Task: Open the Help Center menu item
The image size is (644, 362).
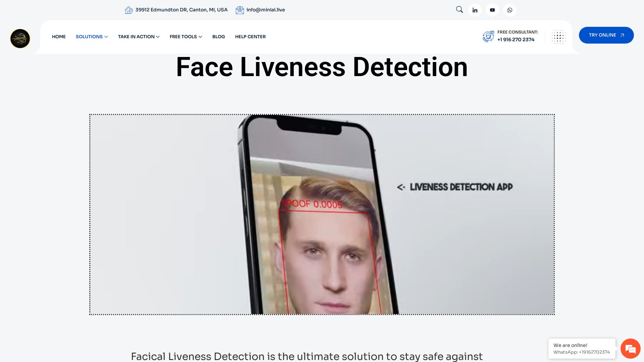Action: tap(250, 37)
